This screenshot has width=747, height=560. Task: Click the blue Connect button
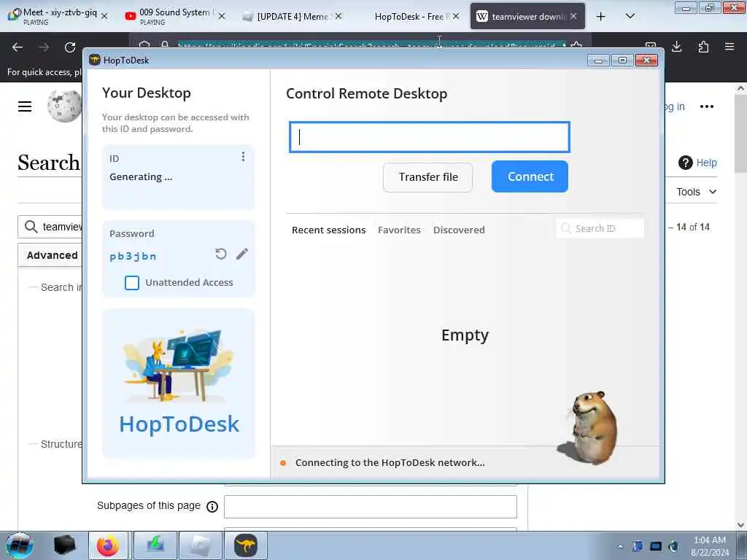pos(530,176)
